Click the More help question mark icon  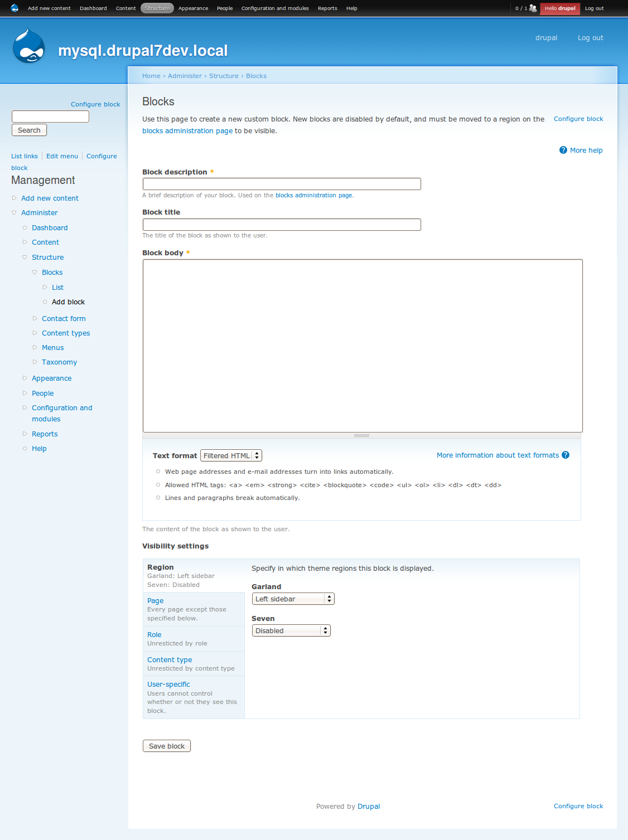pos(563,150)
